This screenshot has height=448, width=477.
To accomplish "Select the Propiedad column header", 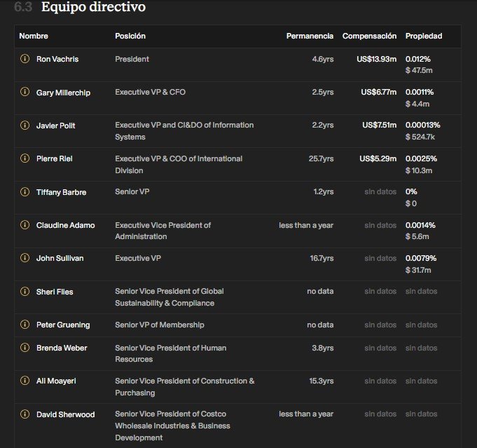I will click(x=424, y=36).
